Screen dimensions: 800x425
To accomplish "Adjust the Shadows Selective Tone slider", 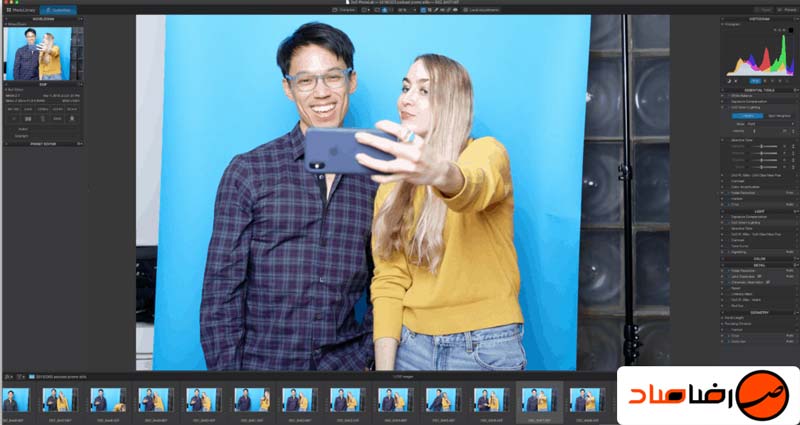I will point(764,160).
